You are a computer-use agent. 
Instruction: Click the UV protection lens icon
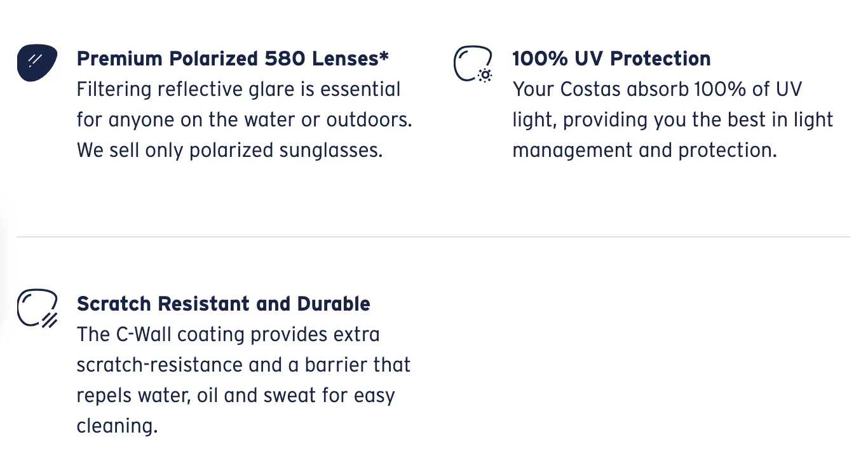point(471,62)
